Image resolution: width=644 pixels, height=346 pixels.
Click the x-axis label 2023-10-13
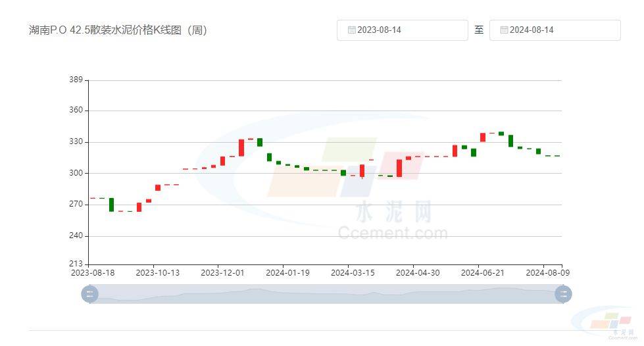(158, 273)
